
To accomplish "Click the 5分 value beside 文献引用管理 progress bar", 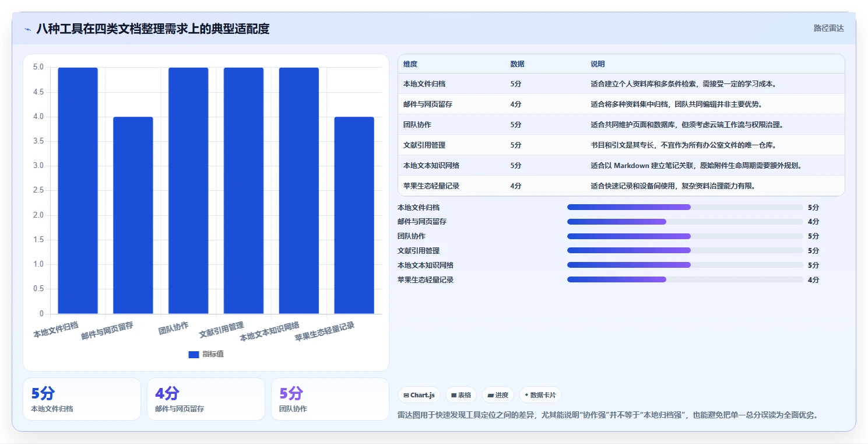I will (814, 251).
